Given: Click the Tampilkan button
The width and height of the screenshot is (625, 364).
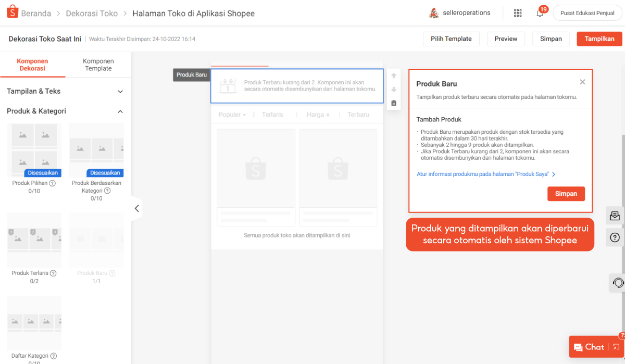Looking at the screenshot, I should point(599,39).
